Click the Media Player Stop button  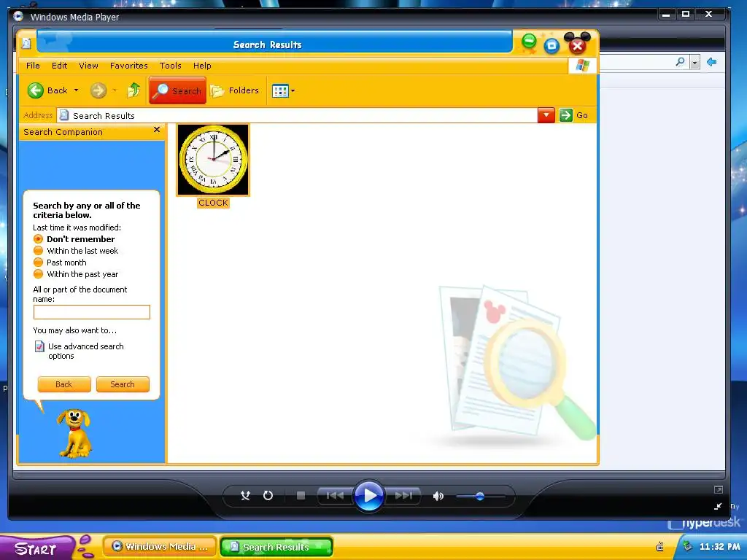click(x=301, y=496)
